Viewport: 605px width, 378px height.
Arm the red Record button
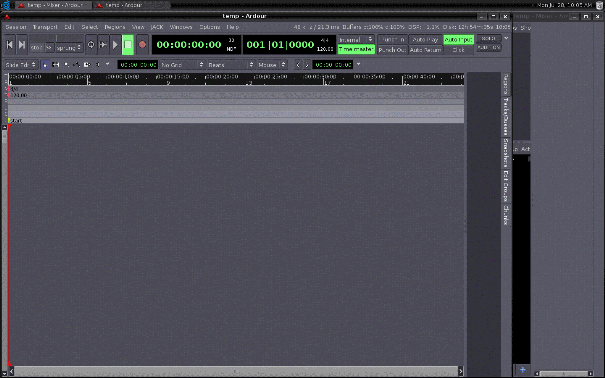click(142, 45)
